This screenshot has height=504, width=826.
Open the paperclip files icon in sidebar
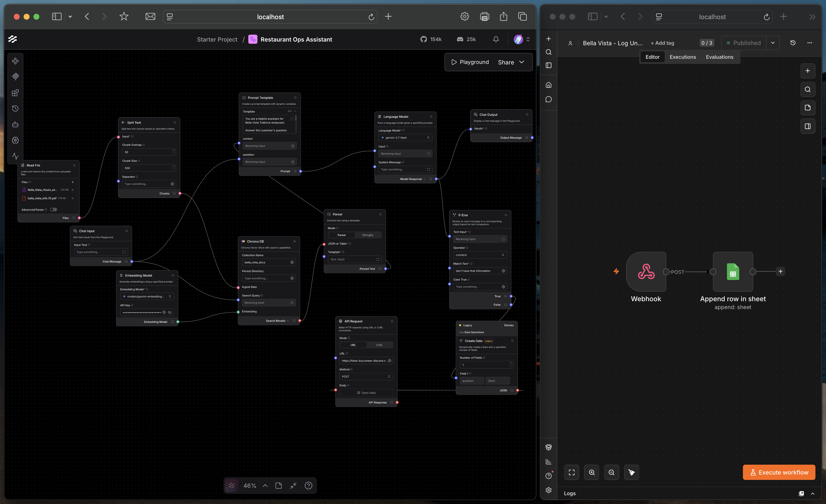[15, 77]
